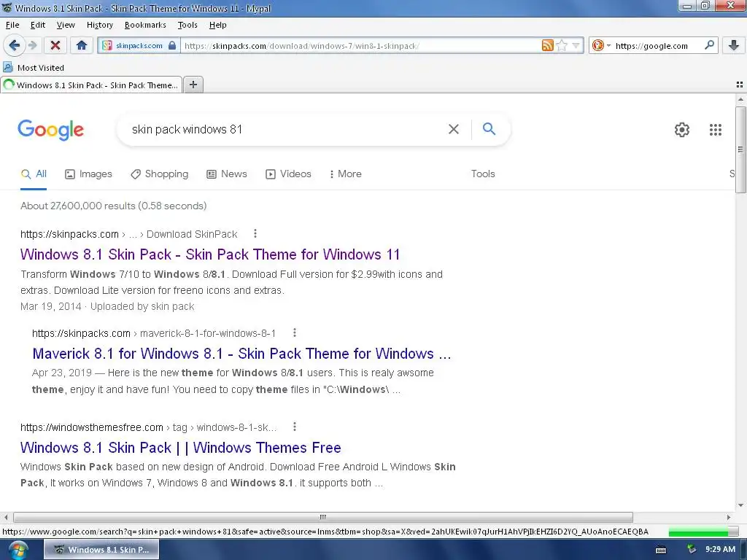Click the search magnifier in search bar
The image size is (747, 560).
point(709,45)
